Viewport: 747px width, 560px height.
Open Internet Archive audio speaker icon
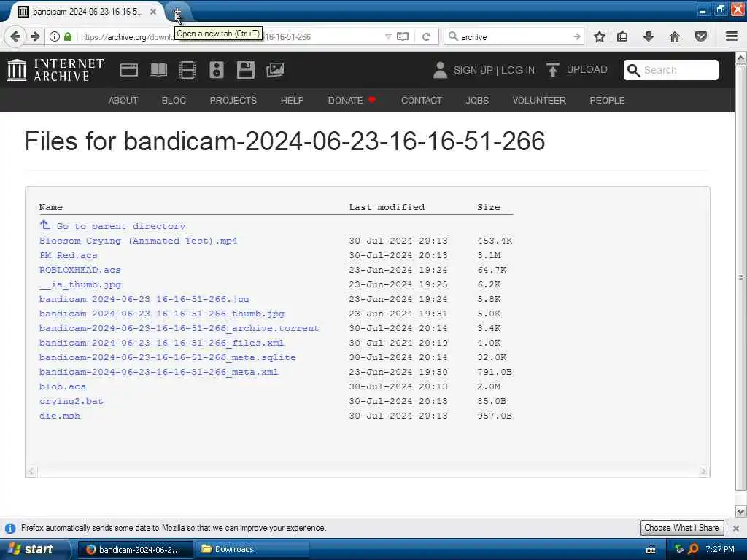click(216, 70)
